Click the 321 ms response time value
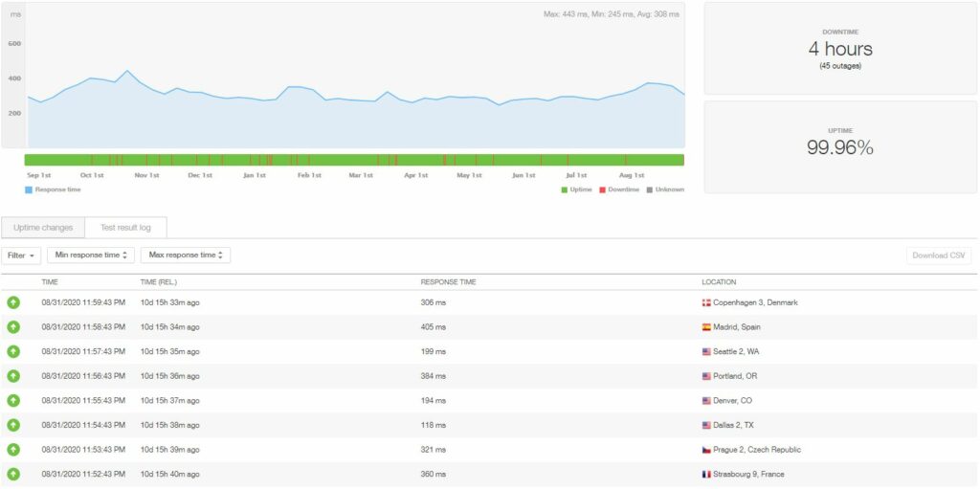Screen dimensions: 980x489 (x=434, y=450)
